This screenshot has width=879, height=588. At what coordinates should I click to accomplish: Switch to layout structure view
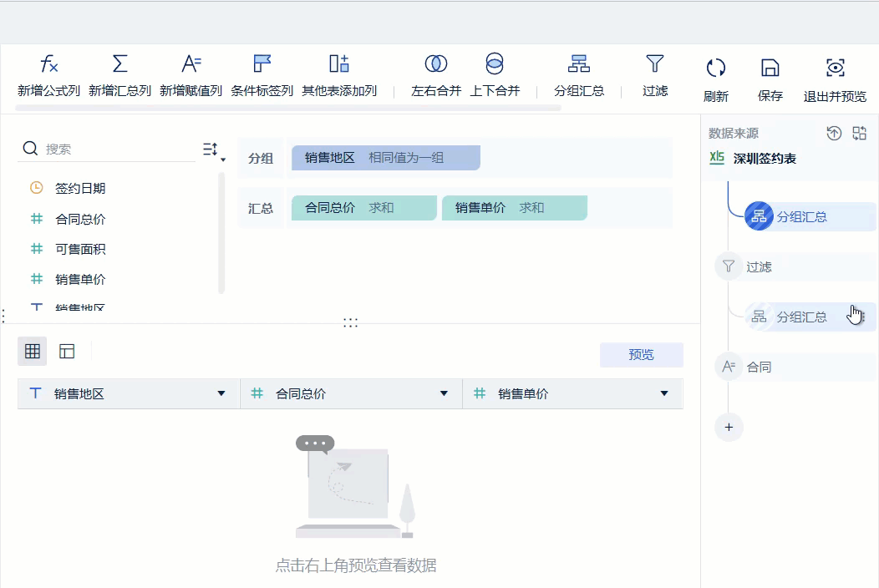(67, 352)
